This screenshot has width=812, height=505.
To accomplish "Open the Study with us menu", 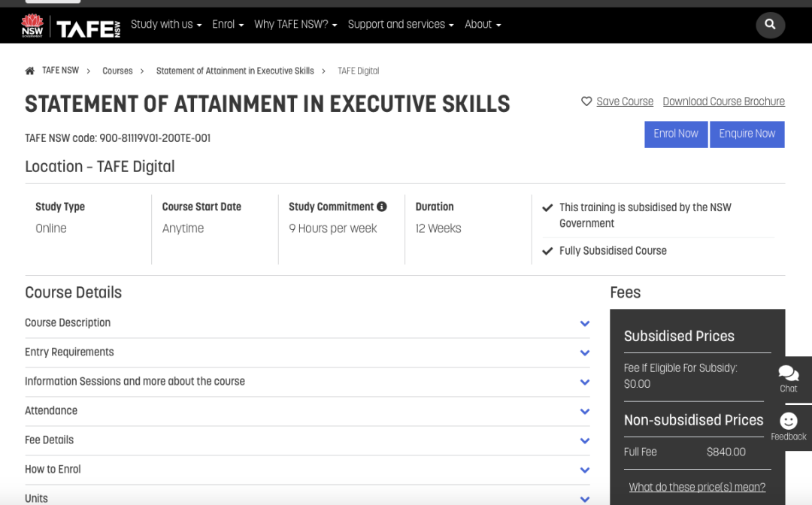I will [x=166, y=24].
